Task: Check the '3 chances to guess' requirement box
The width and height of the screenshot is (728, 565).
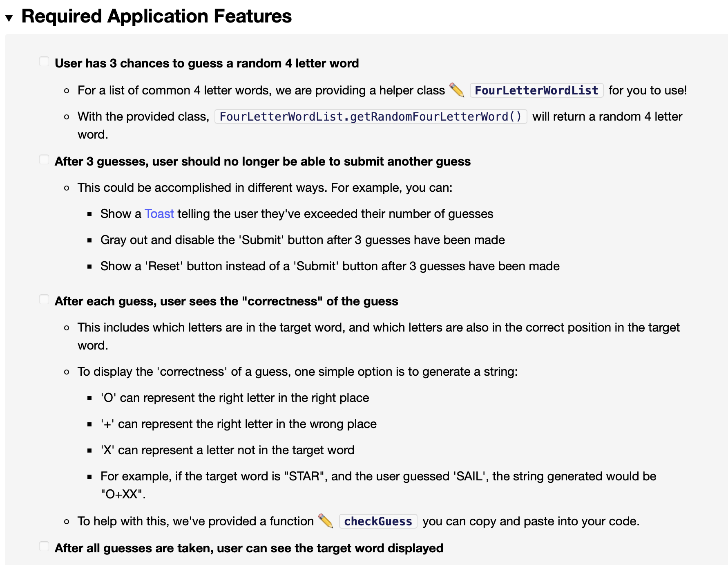Action: click(x=44, y=61)
